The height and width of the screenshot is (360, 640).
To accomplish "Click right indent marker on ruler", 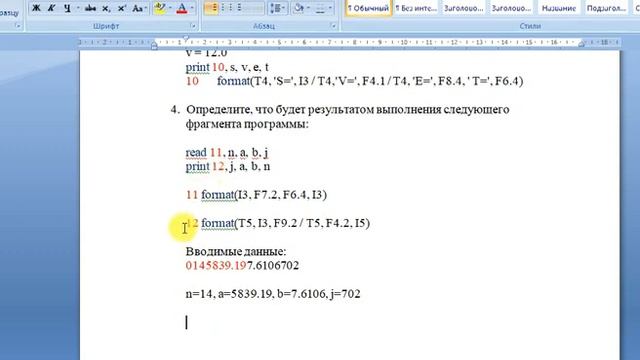I will 583,44.
